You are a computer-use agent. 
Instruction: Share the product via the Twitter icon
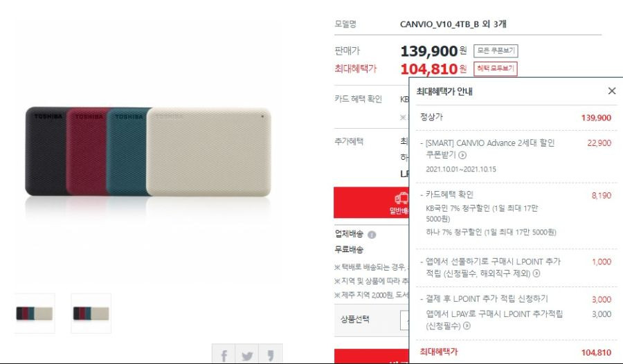(x=246, y=354)
